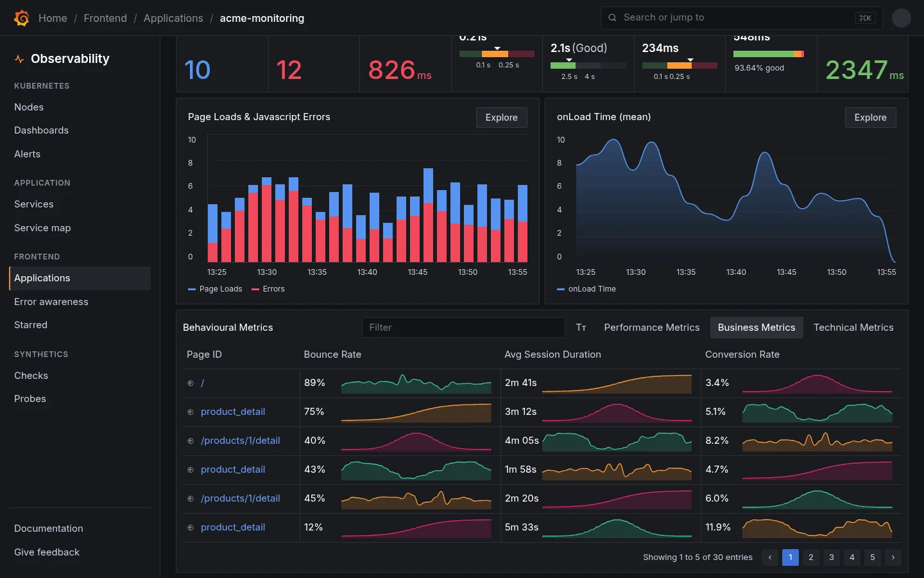This screenshot has height=578, width=924.
Task: Explore the onLoad Time panel
Action: 871,118
